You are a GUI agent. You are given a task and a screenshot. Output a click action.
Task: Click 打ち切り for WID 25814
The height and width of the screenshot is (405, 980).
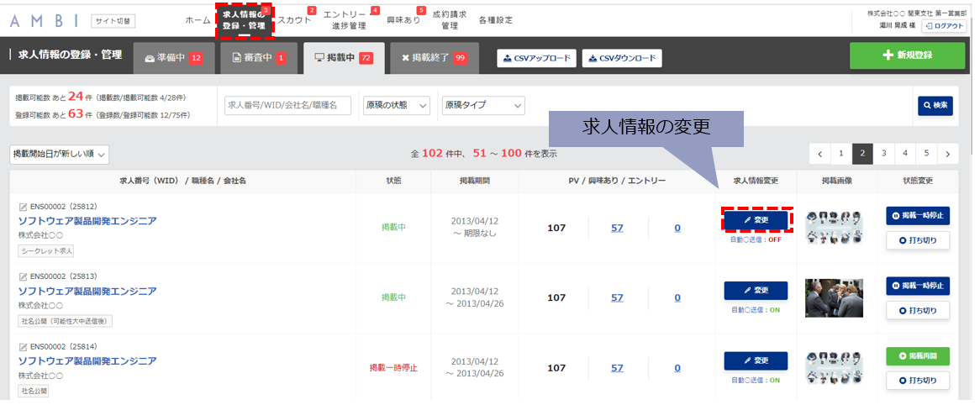pyautogui.click(x=918, y=380)
